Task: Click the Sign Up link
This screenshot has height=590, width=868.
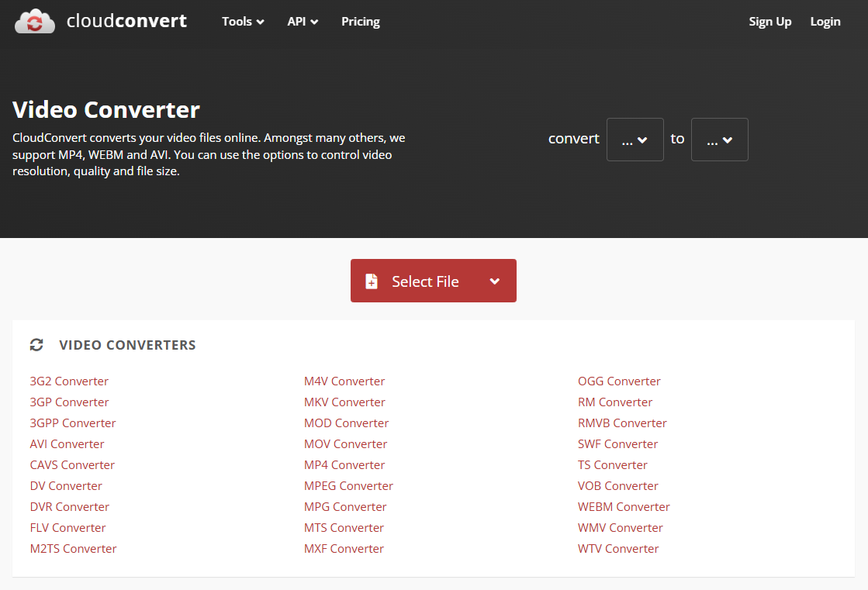Action: pyautogui.click(x=769, y=22)
